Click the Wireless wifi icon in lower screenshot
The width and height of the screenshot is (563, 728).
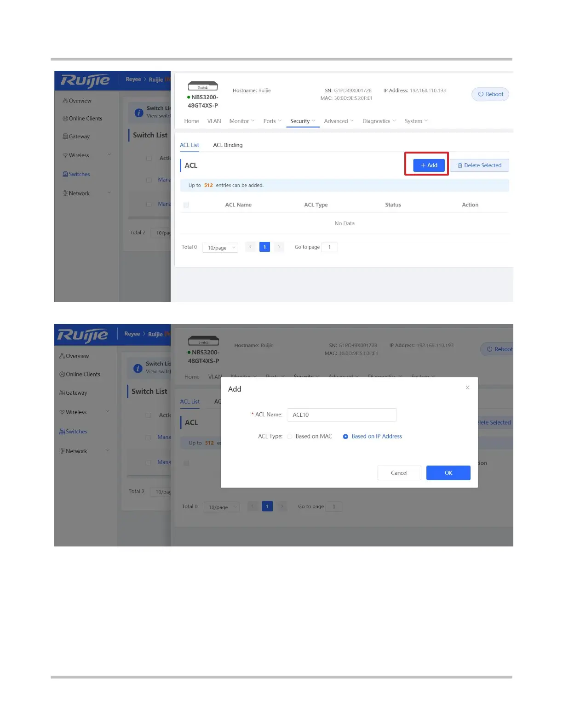coord(62,413)
